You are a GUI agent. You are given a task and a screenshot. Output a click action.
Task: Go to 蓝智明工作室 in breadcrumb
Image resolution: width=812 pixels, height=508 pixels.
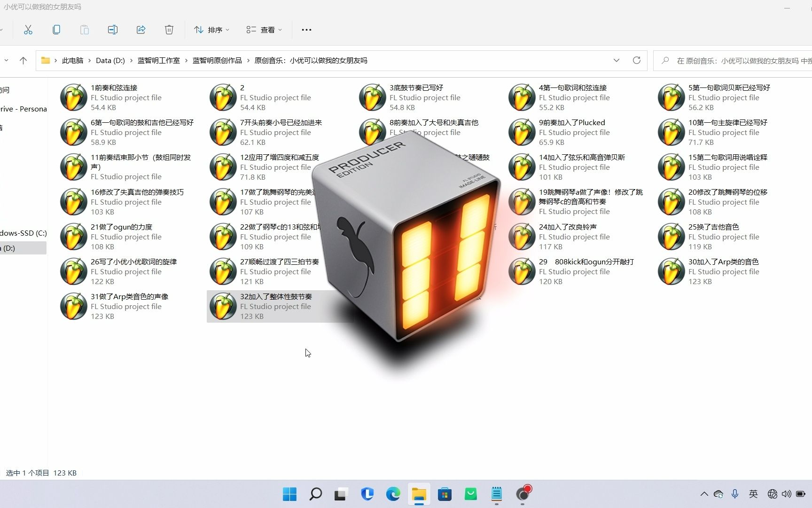159,61
